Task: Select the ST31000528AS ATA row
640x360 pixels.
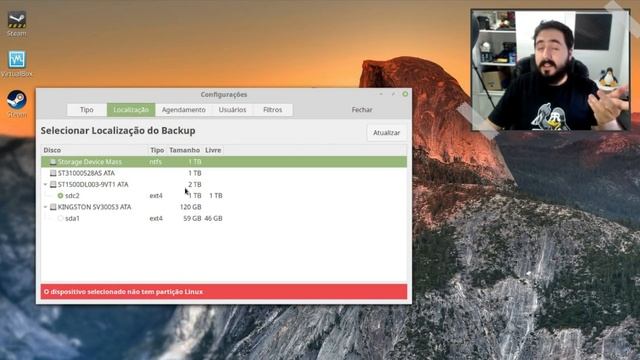Action: (224, 173)
